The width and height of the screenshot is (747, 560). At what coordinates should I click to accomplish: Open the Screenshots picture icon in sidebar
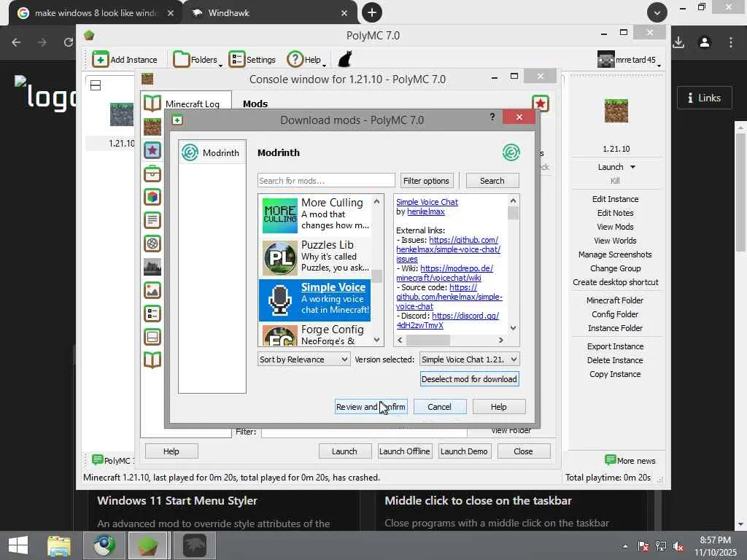pyautogui.click(x=152, y=290)
